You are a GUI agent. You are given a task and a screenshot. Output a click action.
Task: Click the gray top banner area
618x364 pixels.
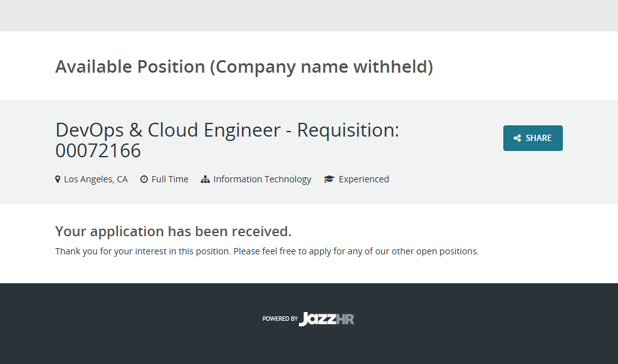(x=309, y=15)
